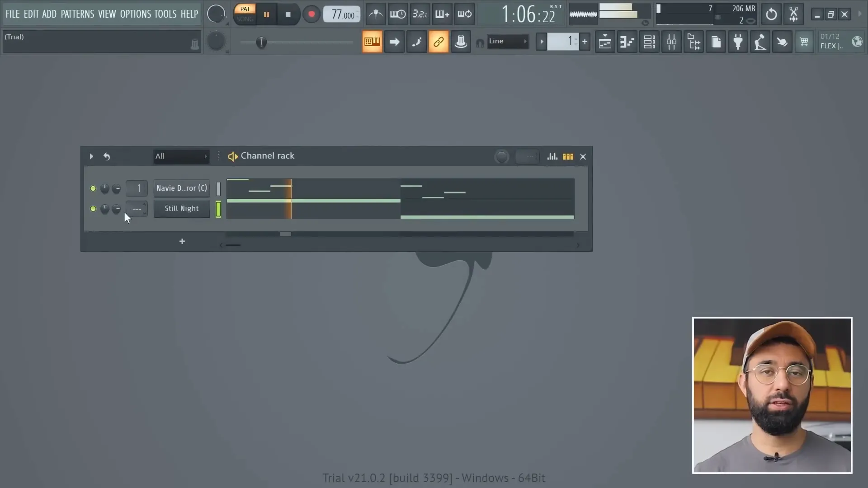
Task: Click the channel rack stats icon
Action: [552, 156]
